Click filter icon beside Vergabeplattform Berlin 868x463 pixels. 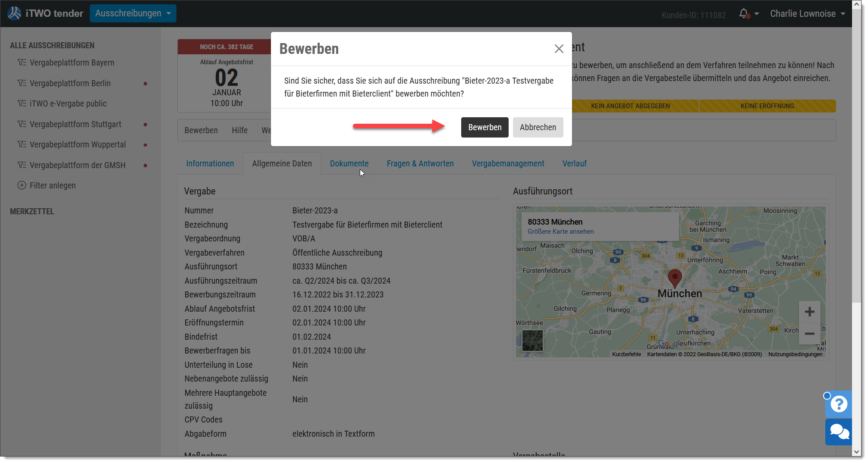pos(22,83)
